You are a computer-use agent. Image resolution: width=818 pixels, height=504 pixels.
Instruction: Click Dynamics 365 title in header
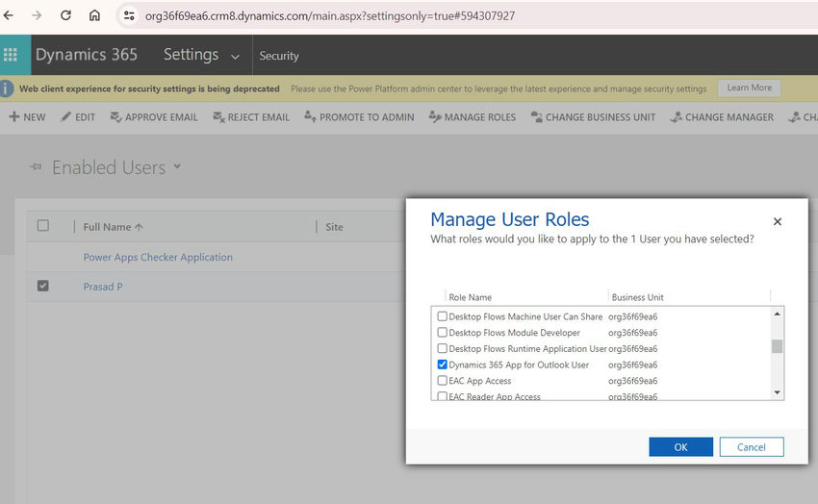pyautogui.click(x=86, y=55)
